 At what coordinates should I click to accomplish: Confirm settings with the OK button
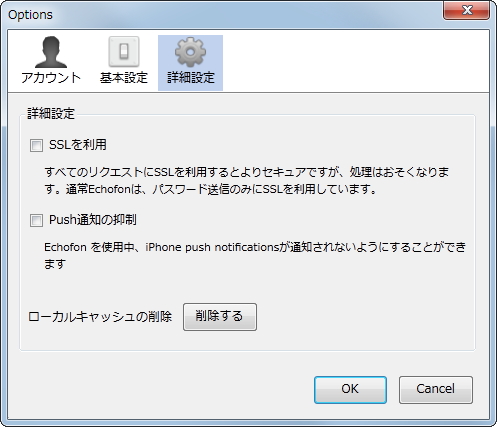(x=350, y=390)
